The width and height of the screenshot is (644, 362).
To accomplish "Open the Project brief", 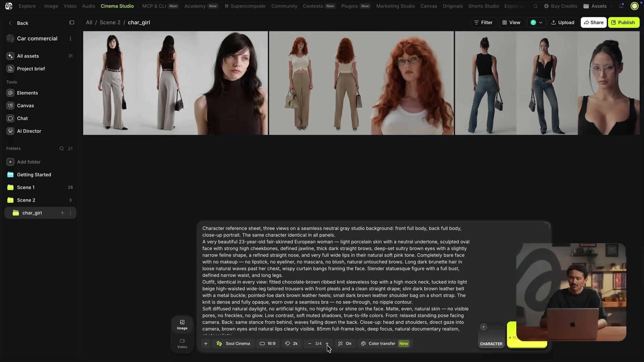I will coord(40,69).
